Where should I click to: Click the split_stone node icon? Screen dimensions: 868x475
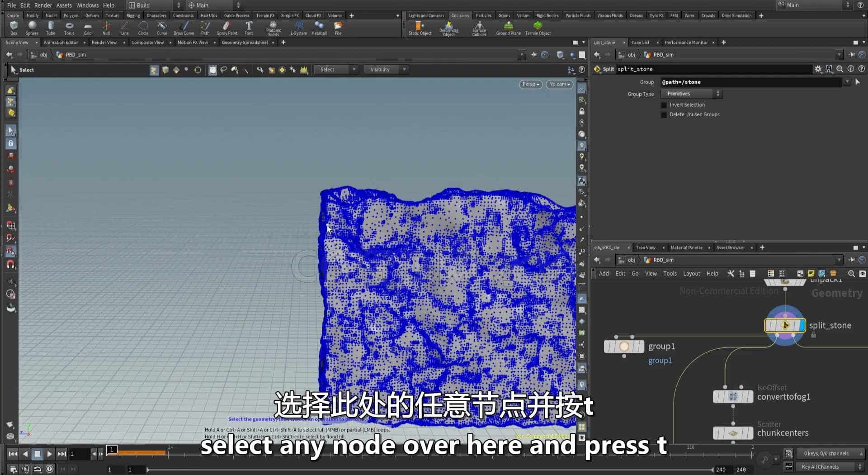coord(785,325)
